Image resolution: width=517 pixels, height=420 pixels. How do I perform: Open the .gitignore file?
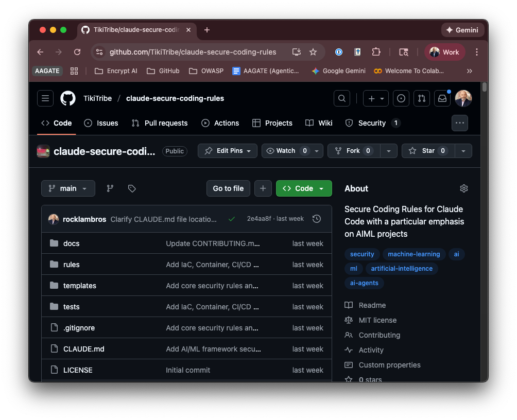click(79, 328)
